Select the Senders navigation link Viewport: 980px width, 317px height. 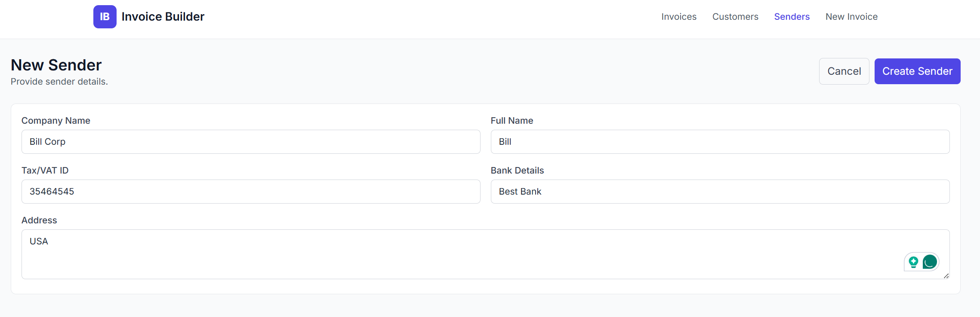point(792,17)
